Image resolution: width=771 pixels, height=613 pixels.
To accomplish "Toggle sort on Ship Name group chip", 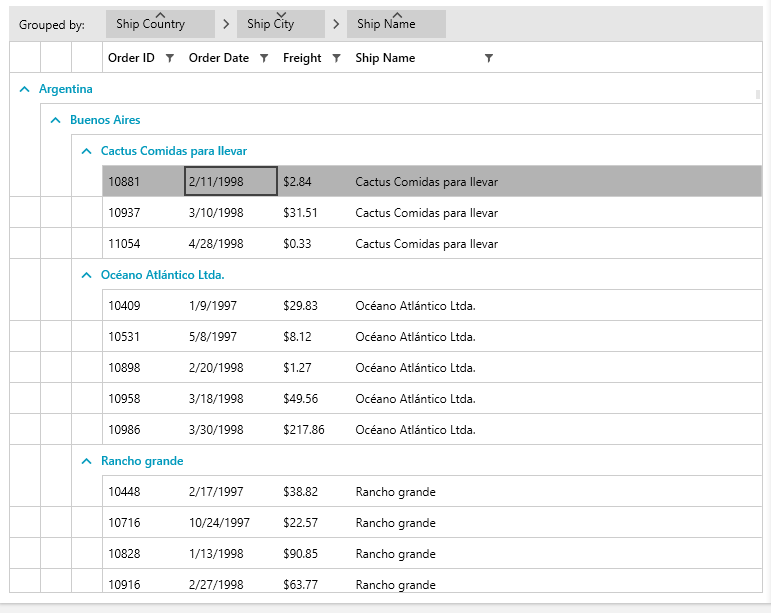I will click(x=395, y=24).
